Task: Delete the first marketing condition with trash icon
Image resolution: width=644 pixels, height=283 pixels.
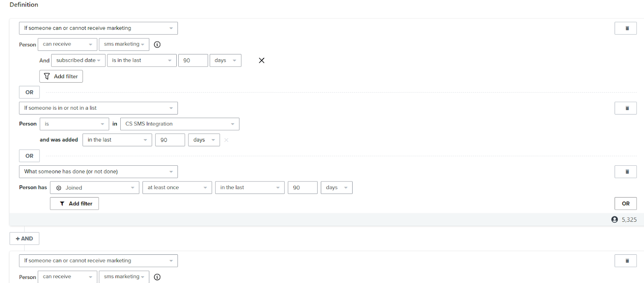Action: click(625, 28)
